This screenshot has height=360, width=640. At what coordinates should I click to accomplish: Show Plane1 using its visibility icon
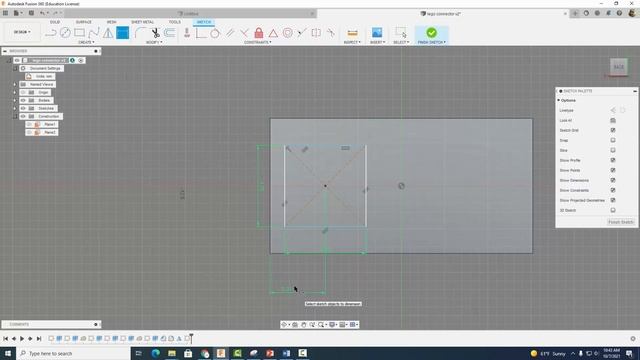click(x=29, y=124)
